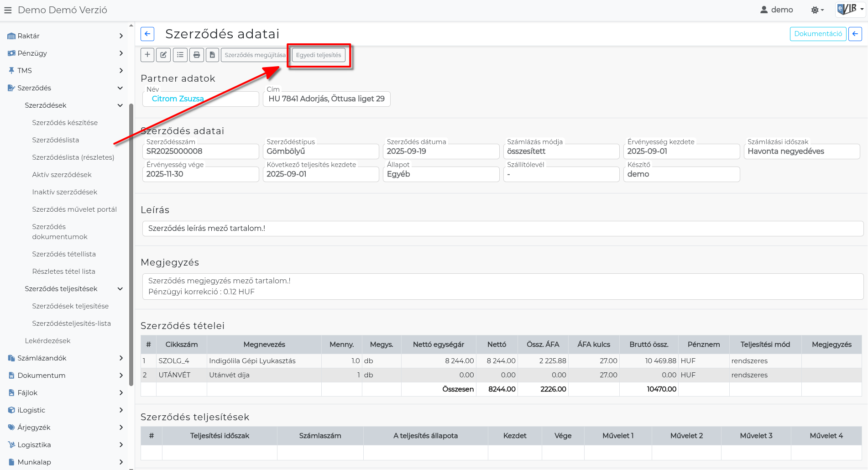
Task: Print the contract using printer icon
Action: [197, 55]
